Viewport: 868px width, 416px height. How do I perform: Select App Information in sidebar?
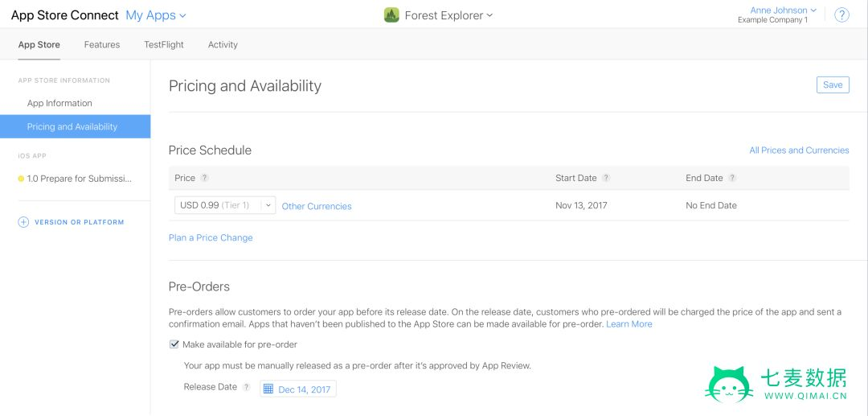click(59, 103)
